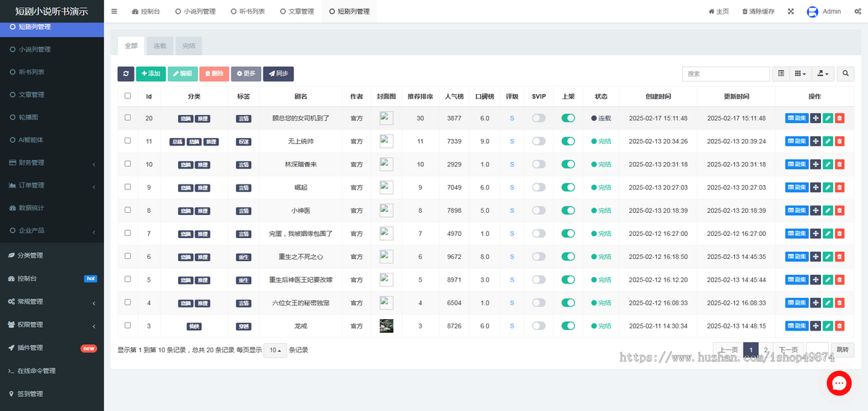Toggle SVIP switch for row 无上统帅

point(539,141)
